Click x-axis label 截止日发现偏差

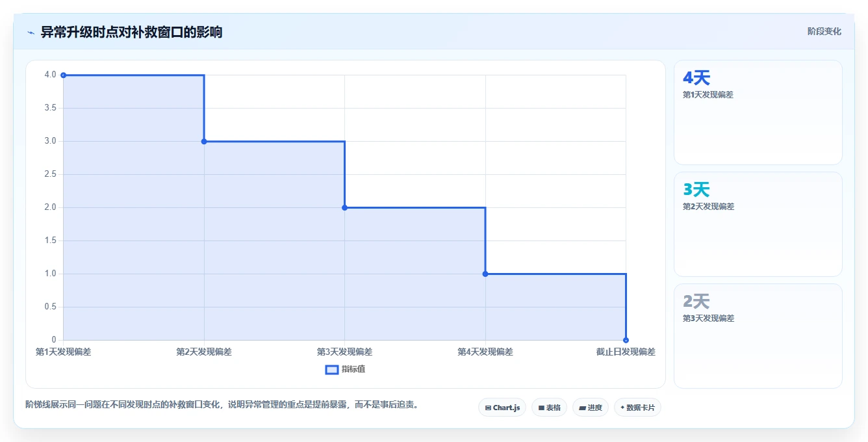pos(626,352)
